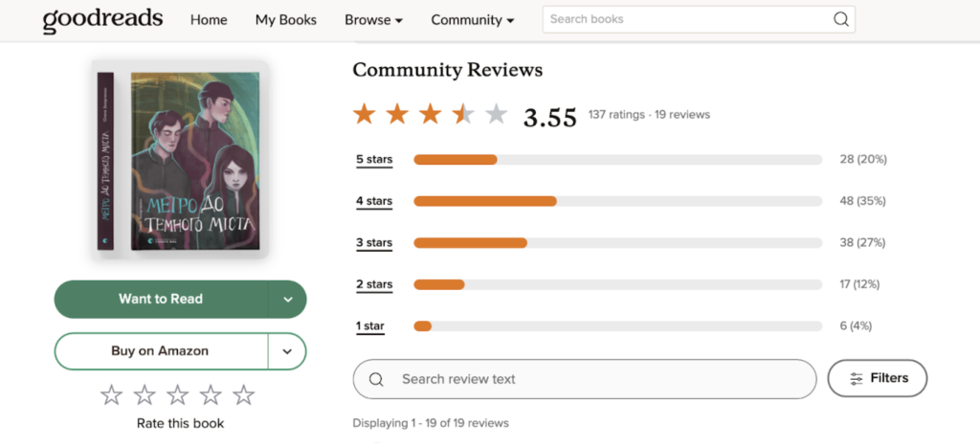The width and height of the screenshot is (980, 447).
Task: Open the Browse dropdown menu
Action: click(373, 20)
